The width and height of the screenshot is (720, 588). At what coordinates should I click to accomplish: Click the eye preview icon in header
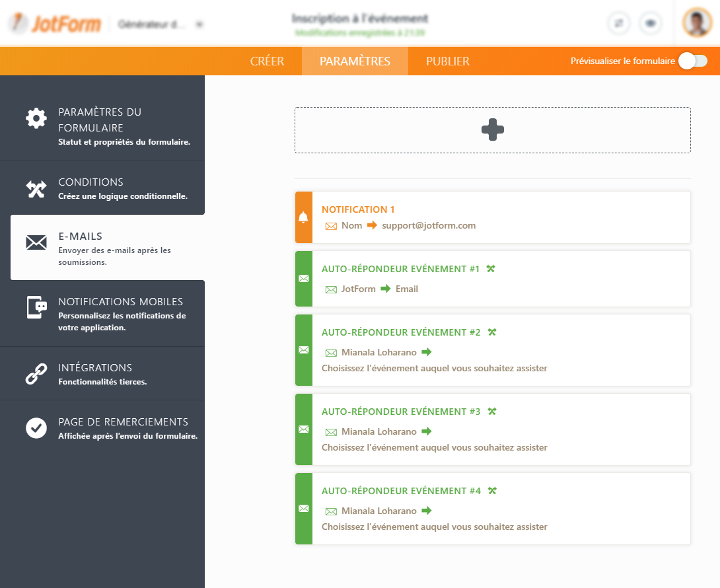pyautogui.click(x=651, y=23)
